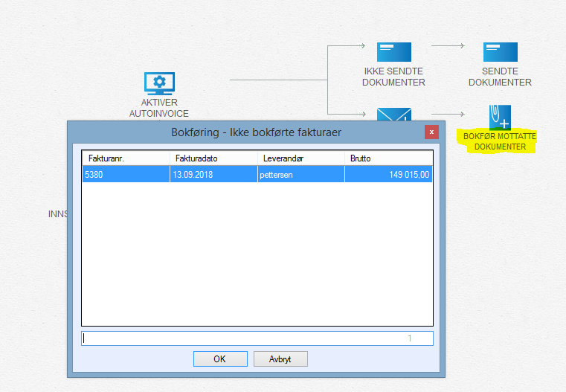This screenshot has width=566, height=392.
Task: Cancel with the Avbryt button
Action: (280, 359)
